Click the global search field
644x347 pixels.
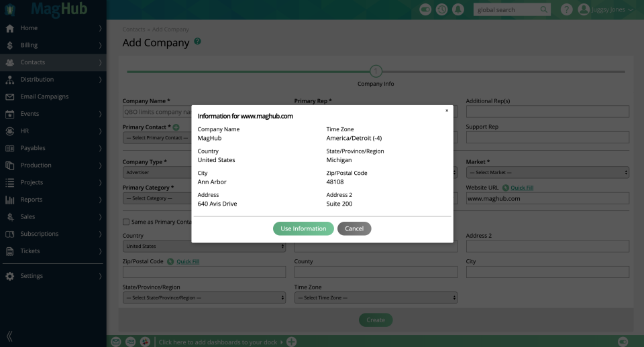tap(507, 9)
